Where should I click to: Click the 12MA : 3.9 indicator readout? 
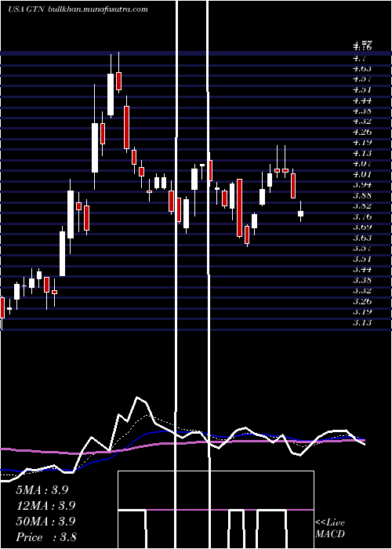pos(45,506)
